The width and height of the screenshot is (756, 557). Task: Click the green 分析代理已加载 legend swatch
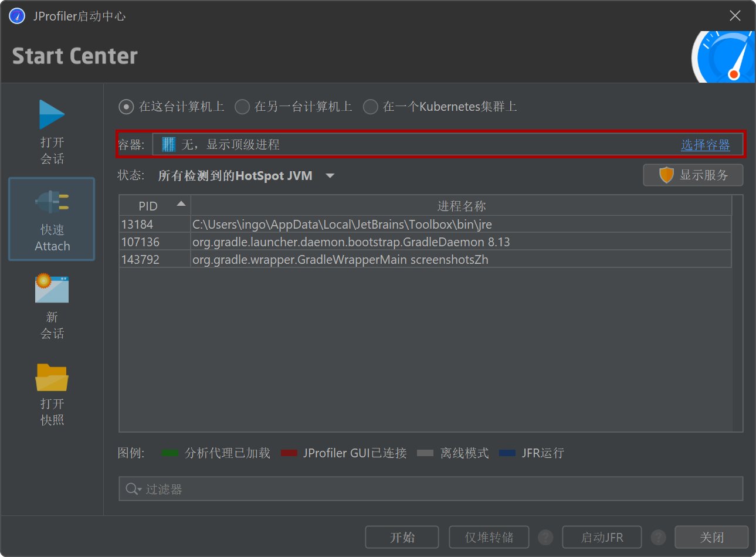(169, 453)
